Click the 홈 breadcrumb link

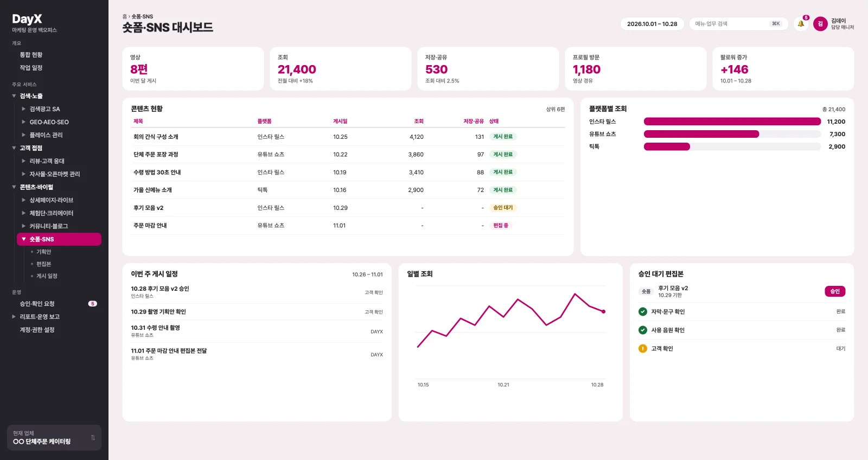(124, 17)
